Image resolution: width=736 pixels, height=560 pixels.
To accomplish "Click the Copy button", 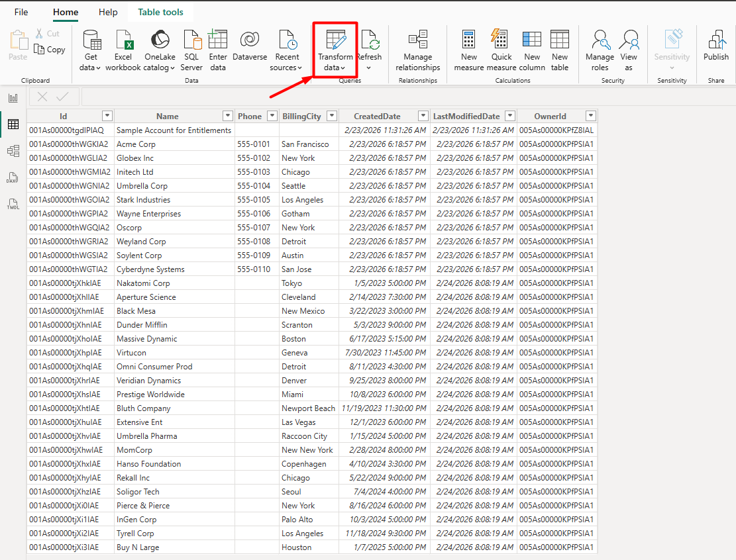I will point(50,50).
